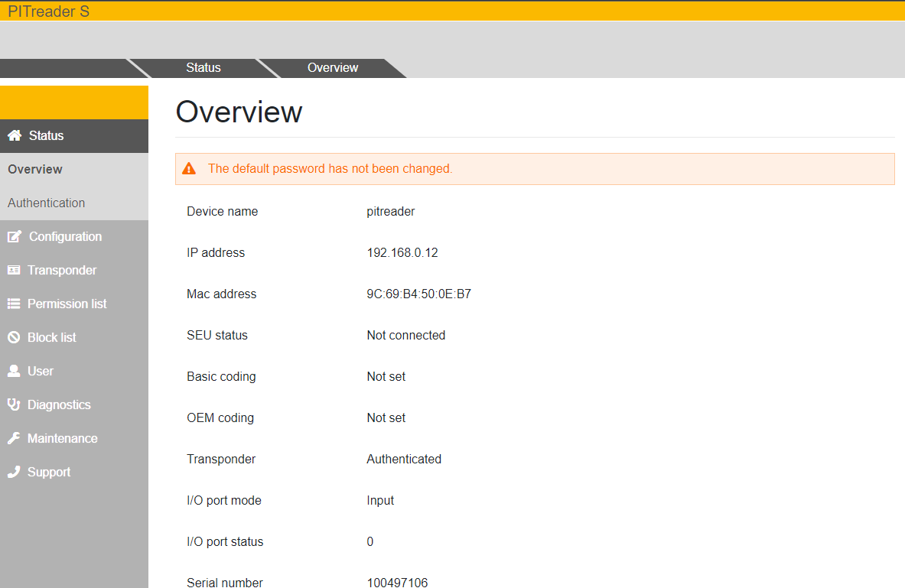Click the Overview page heading

(x=239, y=112)
